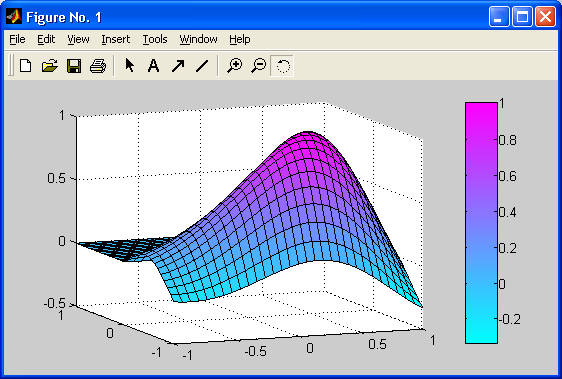The width and height of the screenshot is (562, 379).
Task: Click x-axis tick label 0.5 at bottom
Action: (377, 344)
